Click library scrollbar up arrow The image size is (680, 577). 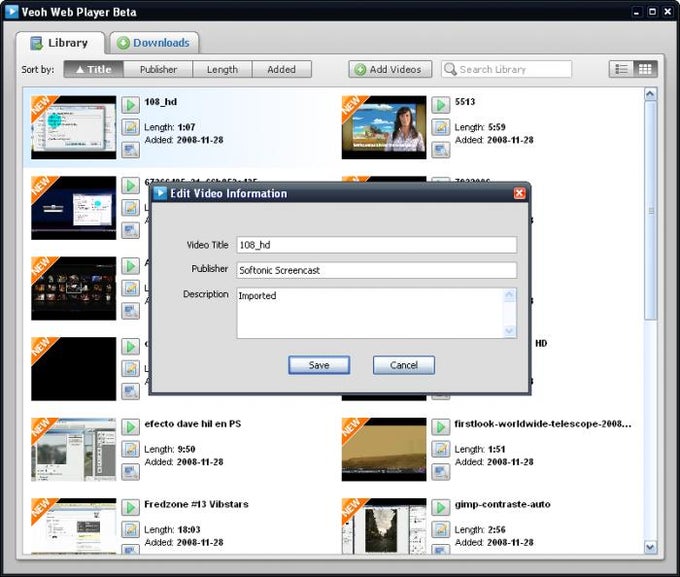click(x=650, y=94)
